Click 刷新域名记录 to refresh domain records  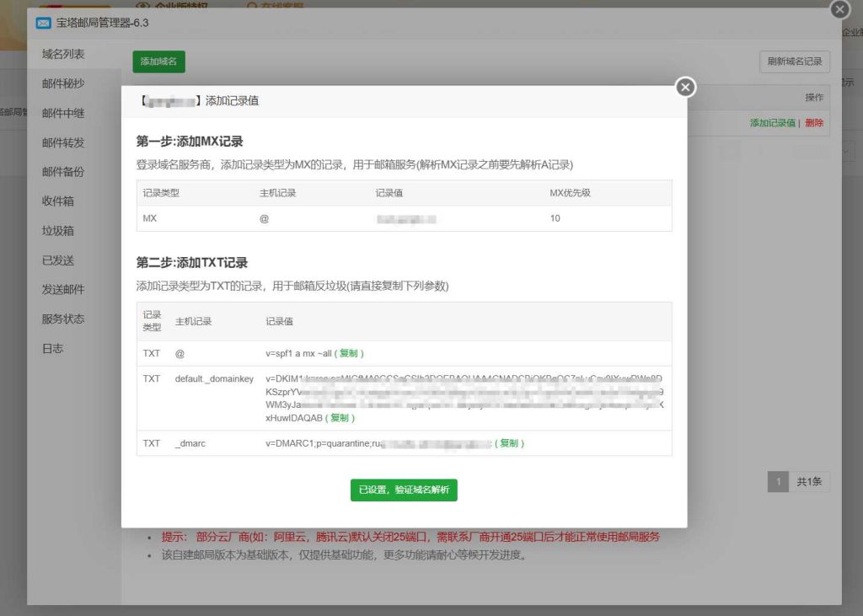pyautogui.click(x=795, y=62)
